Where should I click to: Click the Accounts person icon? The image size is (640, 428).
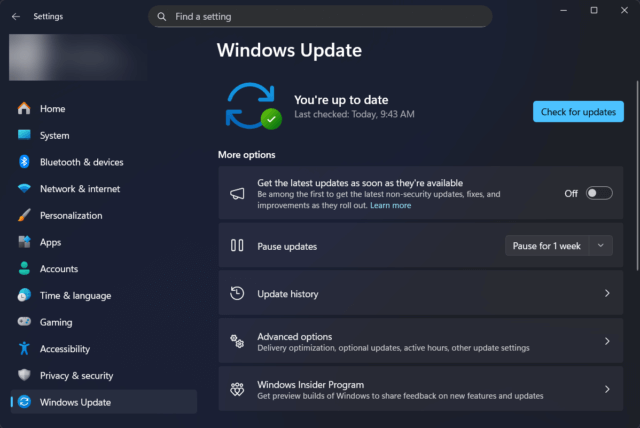click(x=24, y=268)
